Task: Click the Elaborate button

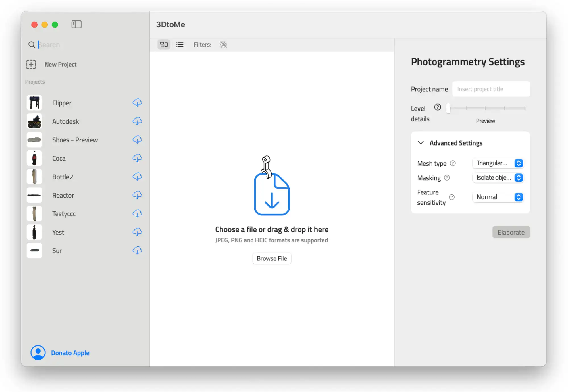Action: point(511,232)
